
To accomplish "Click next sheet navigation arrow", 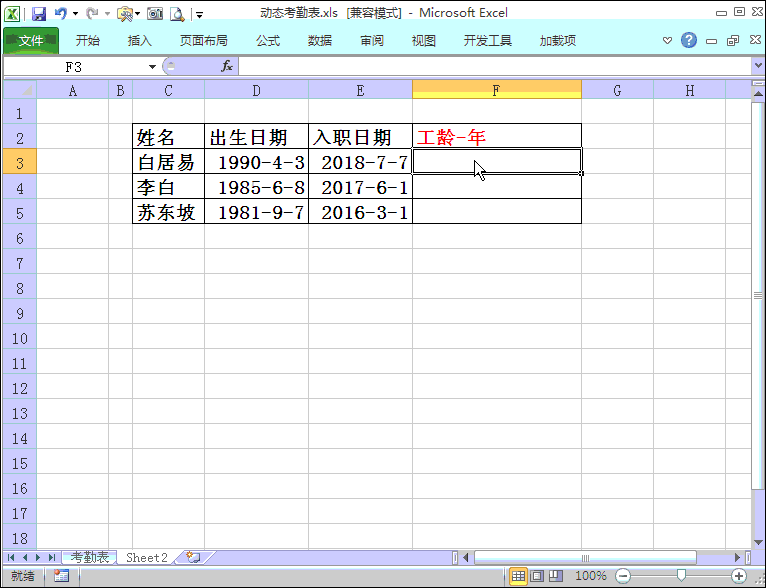I will [x=38, y=557].
